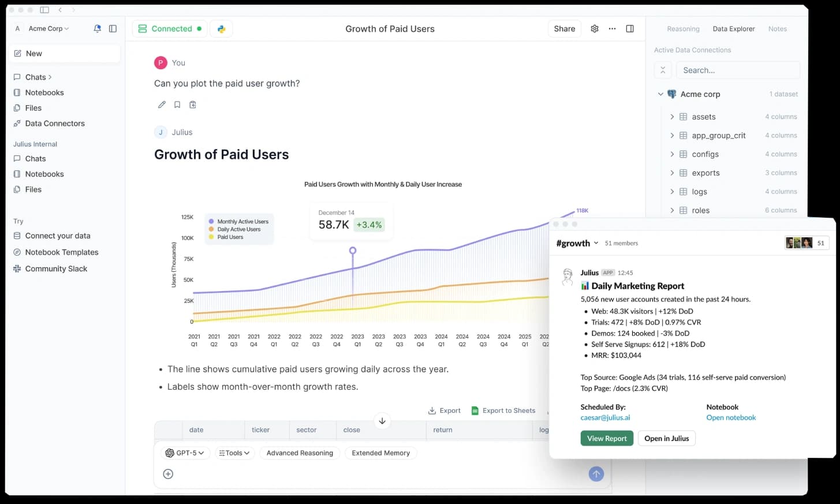Expand the logs table
Image resolution: width=840 pixels, height=504 pixels.
(672, 192)
